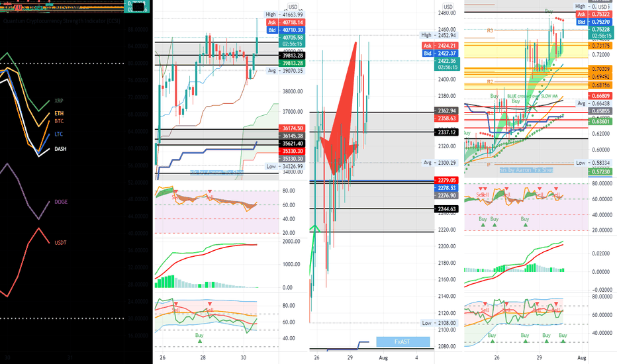This screenshot has height=364, width=617.
Task: Open USD currency selector on ETH chart
Action: (x=448, y=7)
